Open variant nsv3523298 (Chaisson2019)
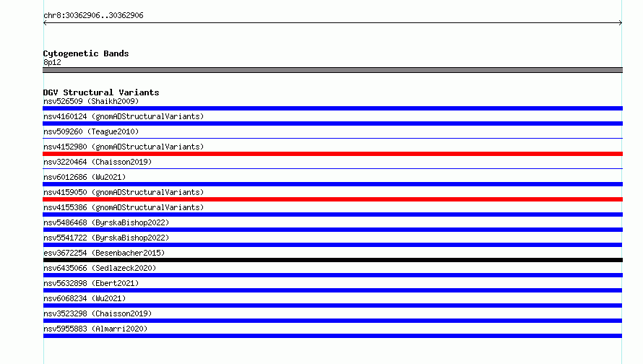643x364 pixels. click(98, 313)
